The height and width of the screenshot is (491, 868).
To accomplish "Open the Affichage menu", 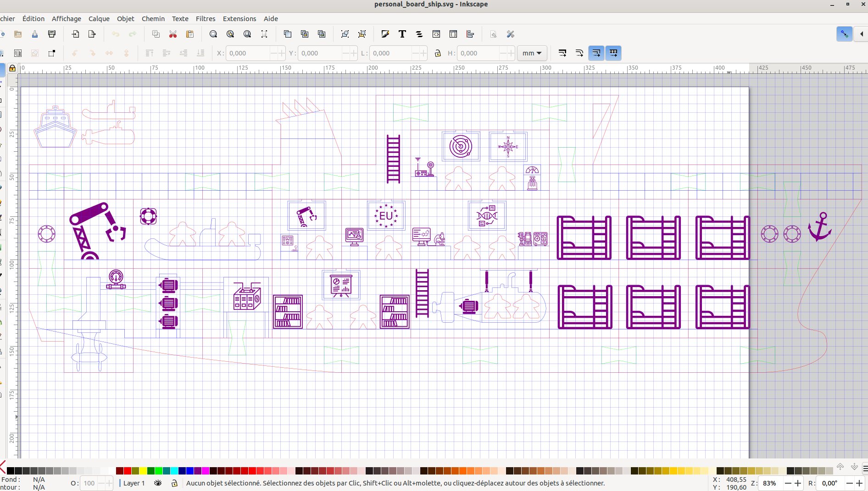I will pos(67,18).
